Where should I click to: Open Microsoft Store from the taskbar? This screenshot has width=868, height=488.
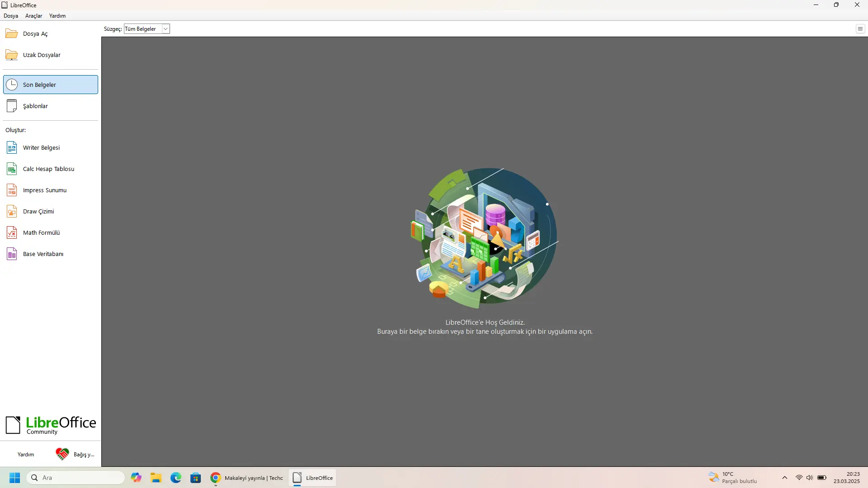point(196,478)
